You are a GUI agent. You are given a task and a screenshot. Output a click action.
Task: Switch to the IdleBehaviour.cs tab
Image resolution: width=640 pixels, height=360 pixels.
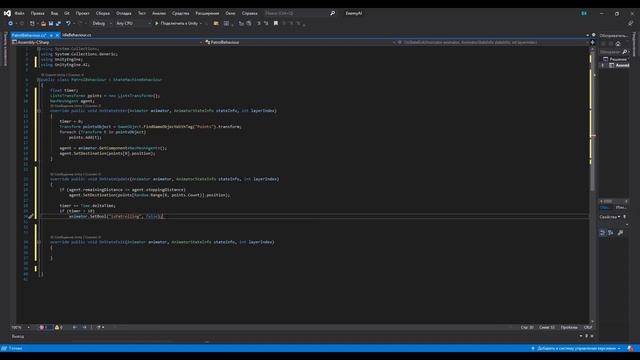77,35
